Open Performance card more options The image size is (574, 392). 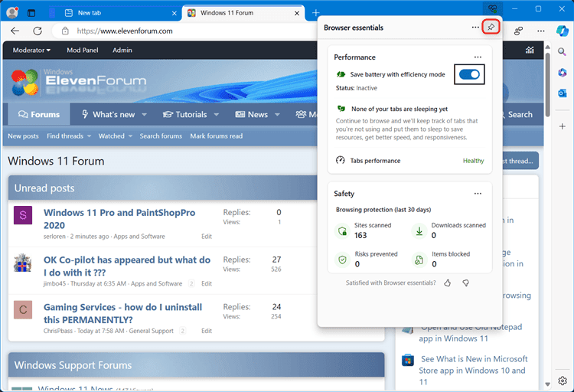coord(478,57)
